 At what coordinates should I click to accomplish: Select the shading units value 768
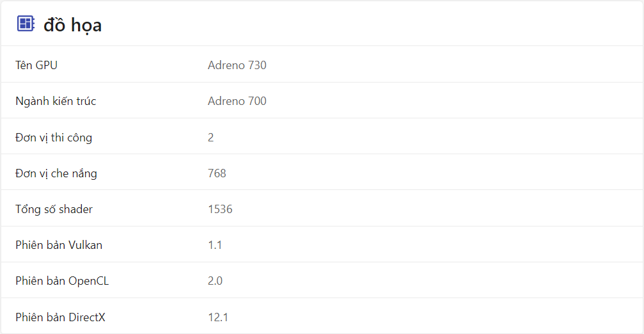click(217, 173)
